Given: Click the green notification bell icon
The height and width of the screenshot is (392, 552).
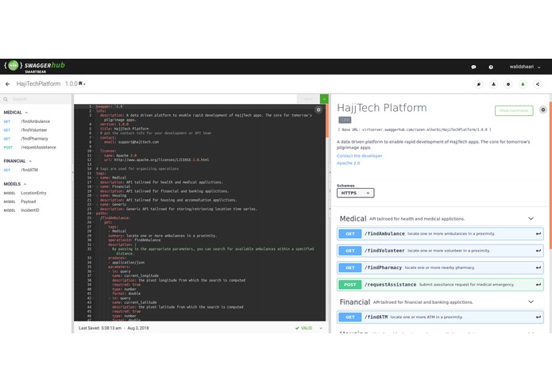Looking at the screenshot, I should pos(523,84).
